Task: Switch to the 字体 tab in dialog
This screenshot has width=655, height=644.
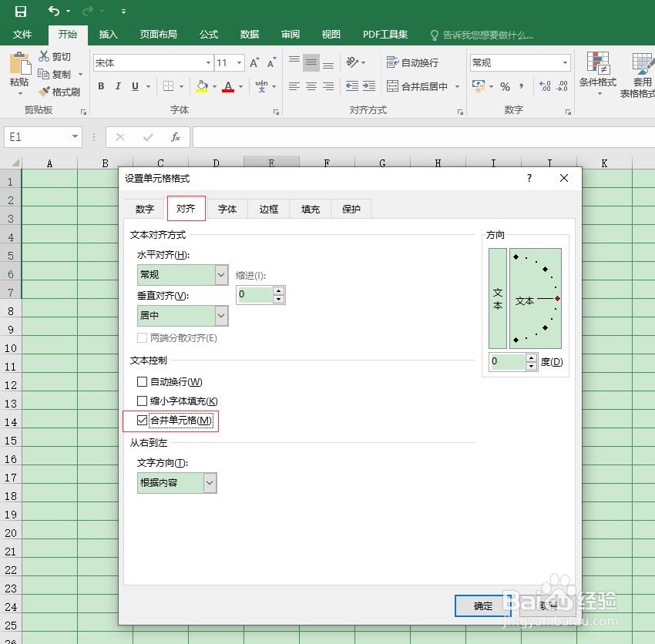Action: pos(227,209)
